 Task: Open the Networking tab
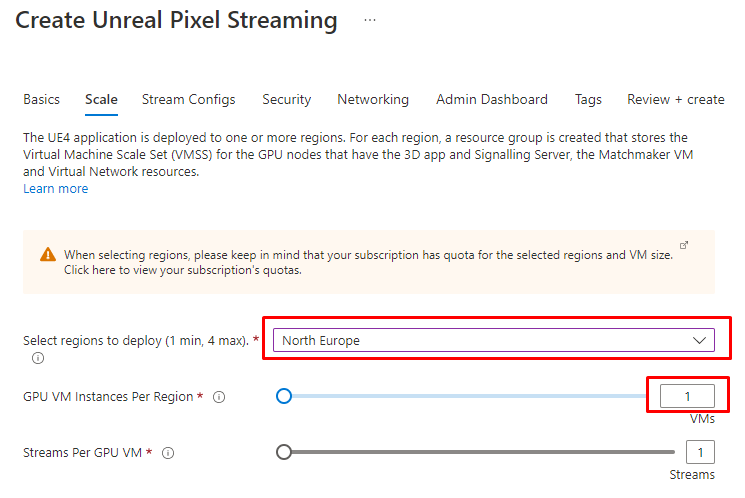point(373,99)
